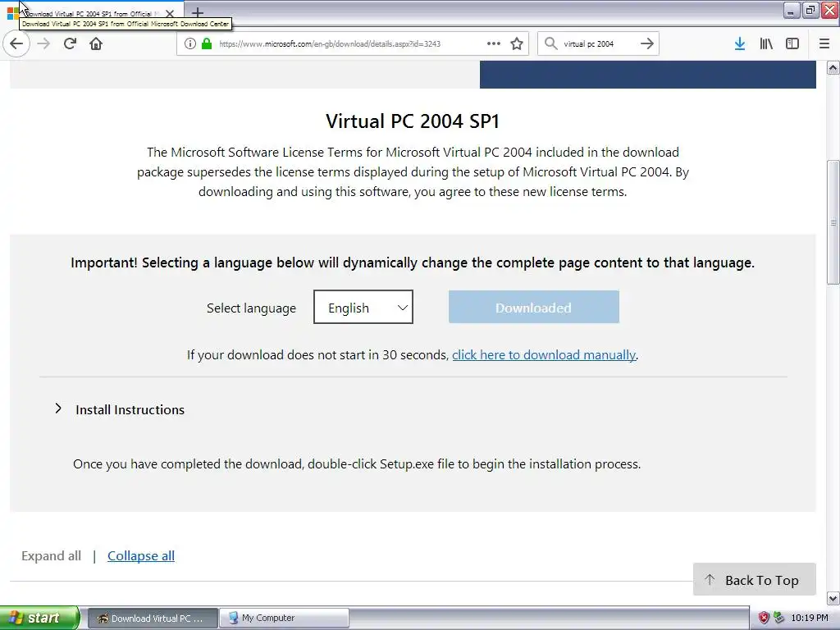Open the Firefox hamburger menu

[824, 43]
